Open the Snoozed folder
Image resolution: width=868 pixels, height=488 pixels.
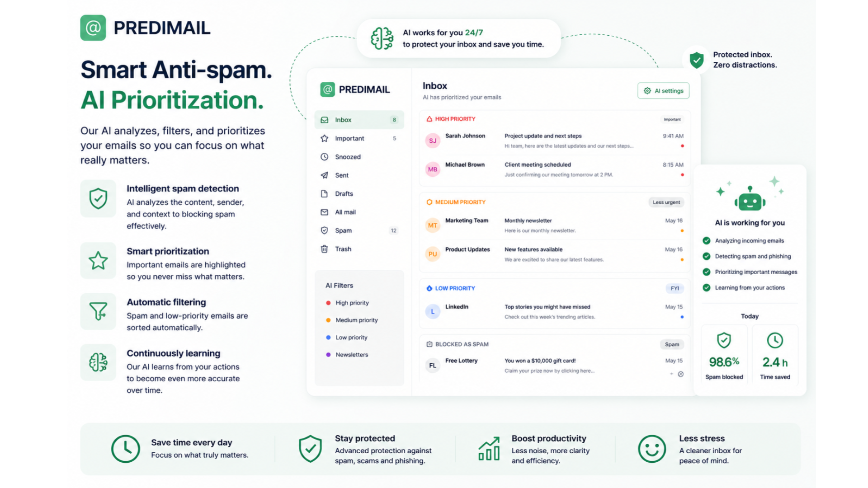pos(359,157)
